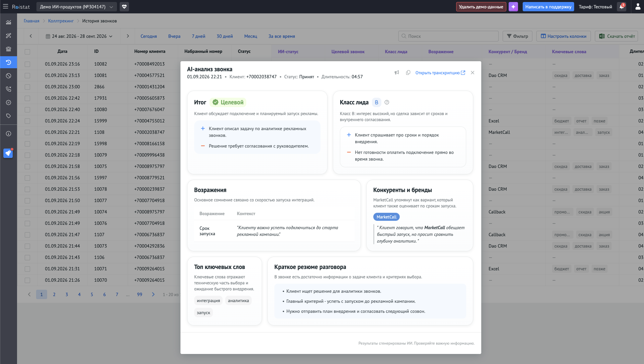Image resolution: width=644 pixels, height=364 pixels.
Task: Click the heartbeat health icon in top bar
Action: click(124, 7)
